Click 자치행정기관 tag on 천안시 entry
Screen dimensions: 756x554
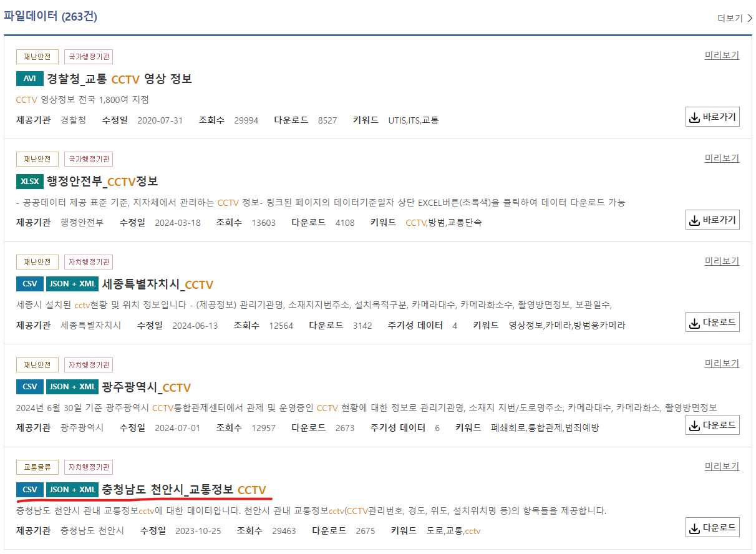coord(89,467)
